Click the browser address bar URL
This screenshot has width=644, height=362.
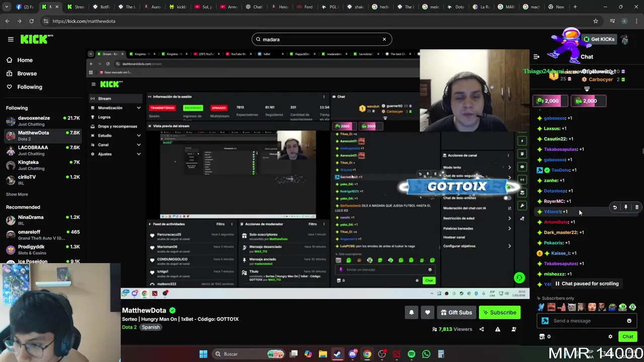(84, 21)
